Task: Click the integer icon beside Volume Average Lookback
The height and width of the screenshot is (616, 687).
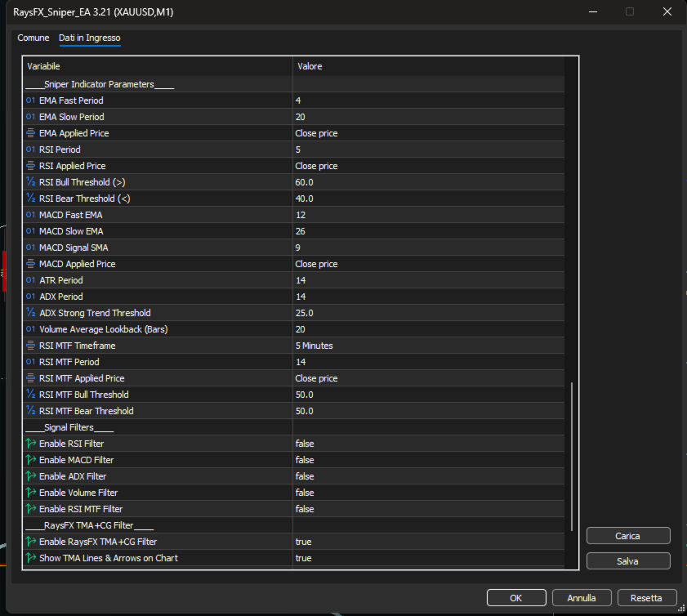Action: point(30,329)
